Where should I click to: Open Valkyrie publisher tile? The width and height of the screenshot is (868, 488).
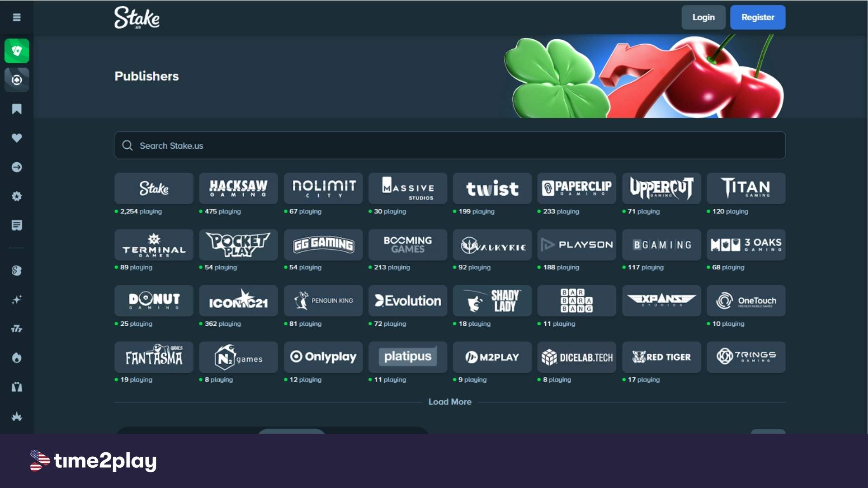(492, 244)
